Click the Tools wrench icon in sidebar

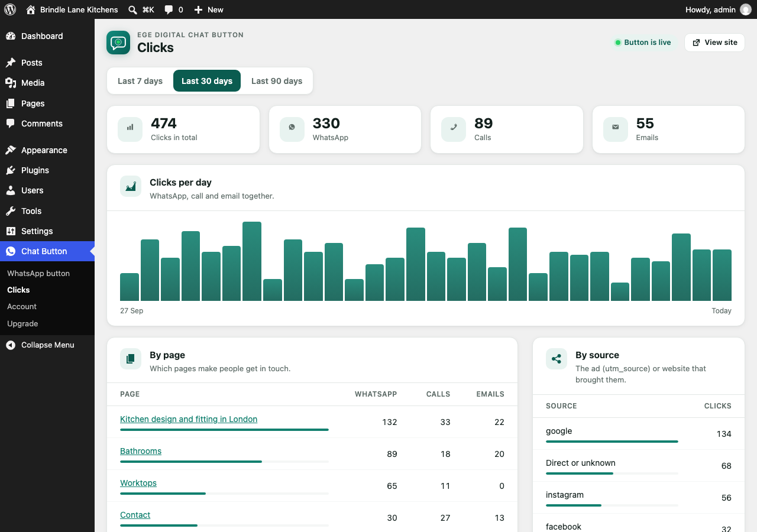click(x=11, y=211)
